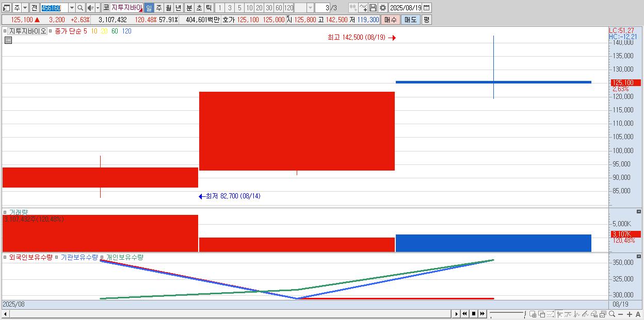Click the 코 market label button
The height and width of the screenshot is (320, 644).
tap(106, 8)
